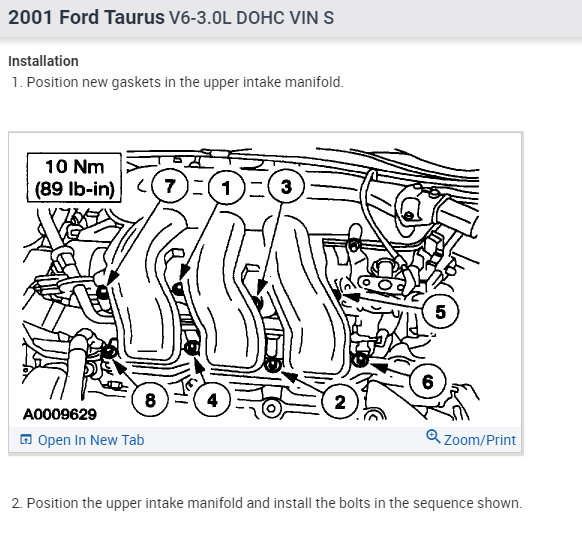Click step 1 about positioning new gaskets
Screen dimensions: 582x536
pos(178,82)
